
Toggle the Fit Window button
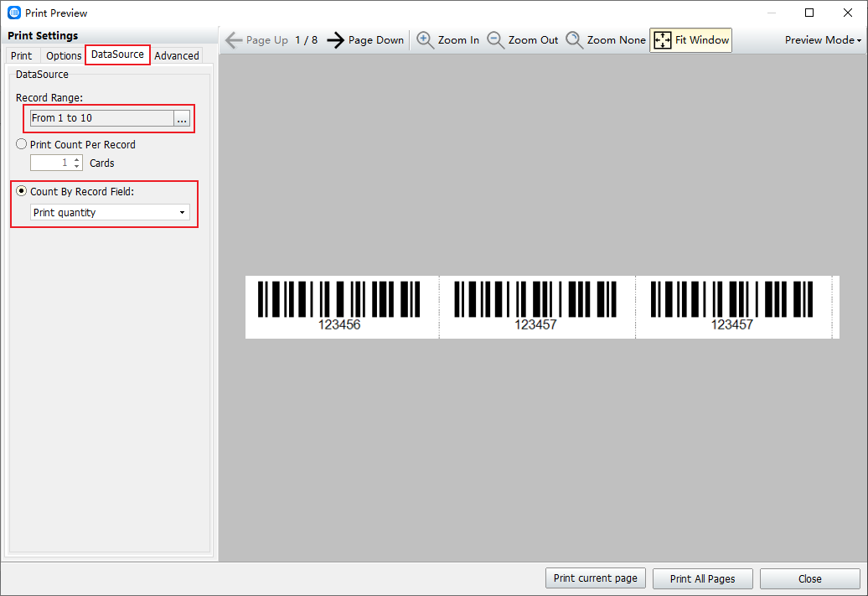691,40
